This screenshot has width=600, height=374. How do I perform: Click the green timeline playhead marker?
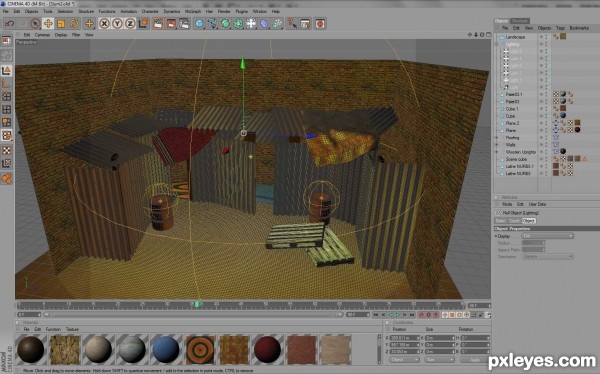(197, 304)
